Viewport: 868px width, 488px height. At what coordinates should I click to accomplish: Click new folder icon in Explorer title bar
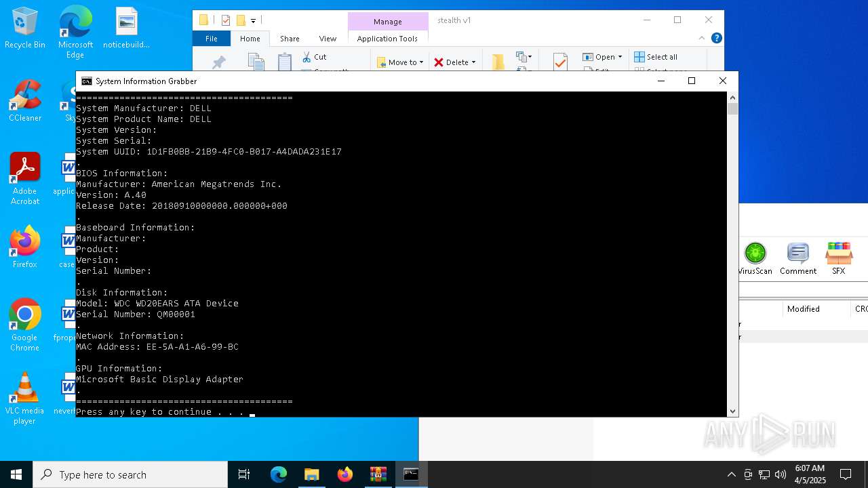pos(241,20)
